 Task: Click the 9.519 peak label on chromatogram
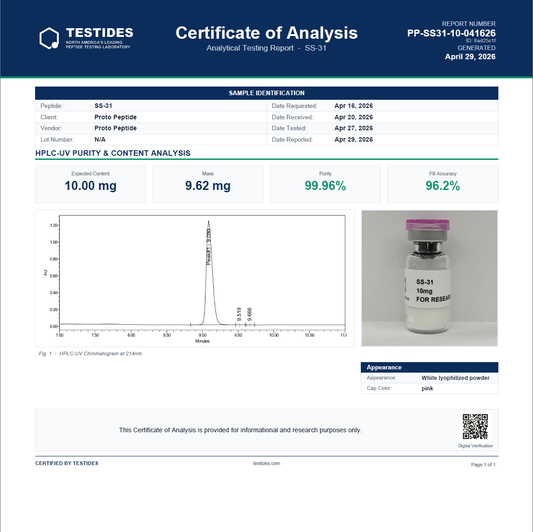pyautogui.click(x=239, y=314)
